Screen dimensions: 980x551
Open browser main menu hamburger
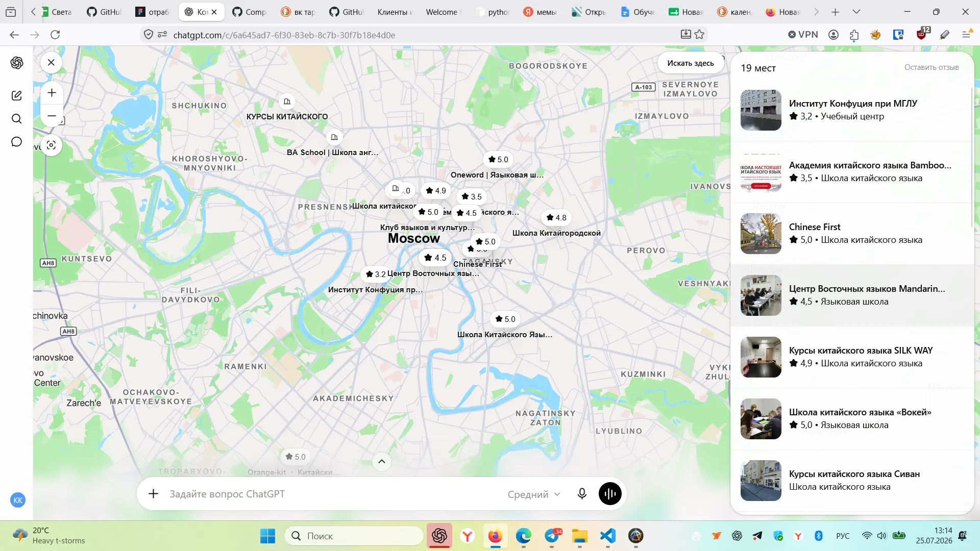coord(966,35)
